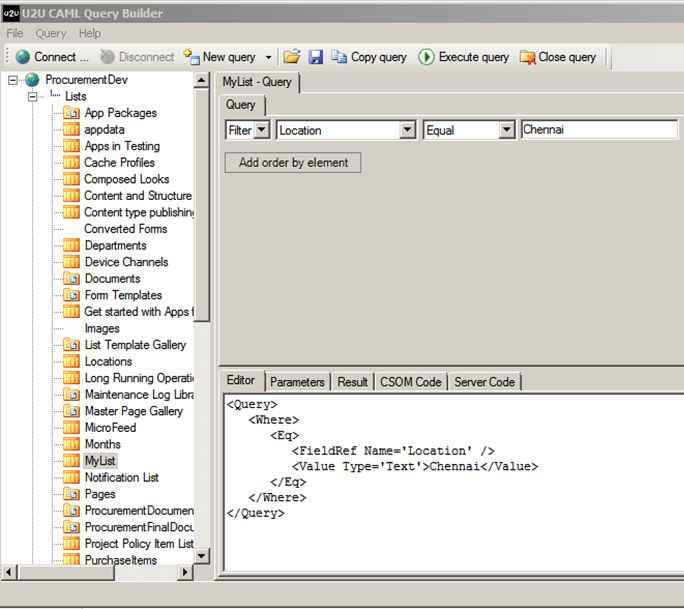Click horizontal scrollbar left arrow in tree
Image resolution: width=684 pixels, height=609 pixels.
click(x=9, y=572)
